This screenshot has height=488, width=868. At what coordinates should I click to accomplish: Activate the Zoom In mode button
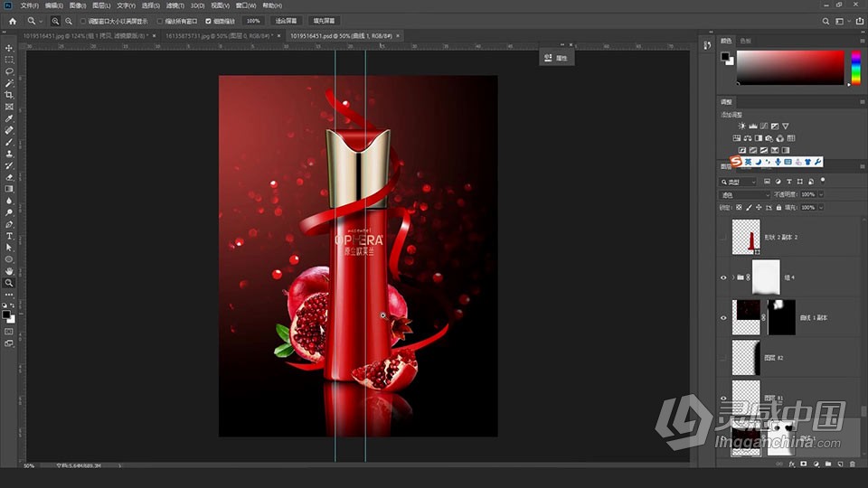[x=55, y=21]
